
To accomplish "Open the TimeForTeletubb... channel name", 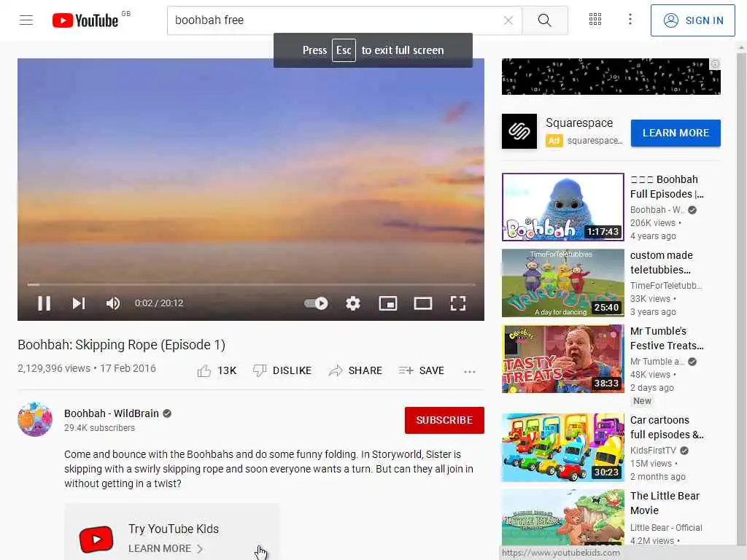I will pos(666,285).
